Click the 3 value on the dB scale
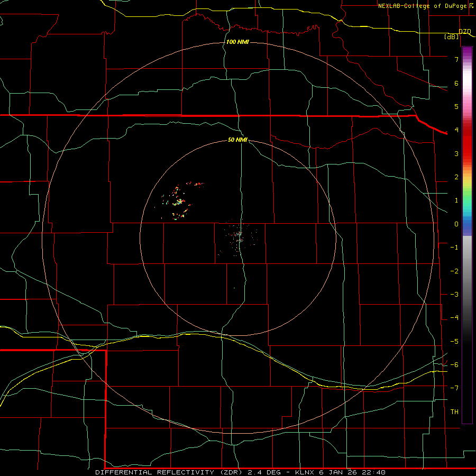The height and width of the screenshot is (476, 476). tap(456, 153)
